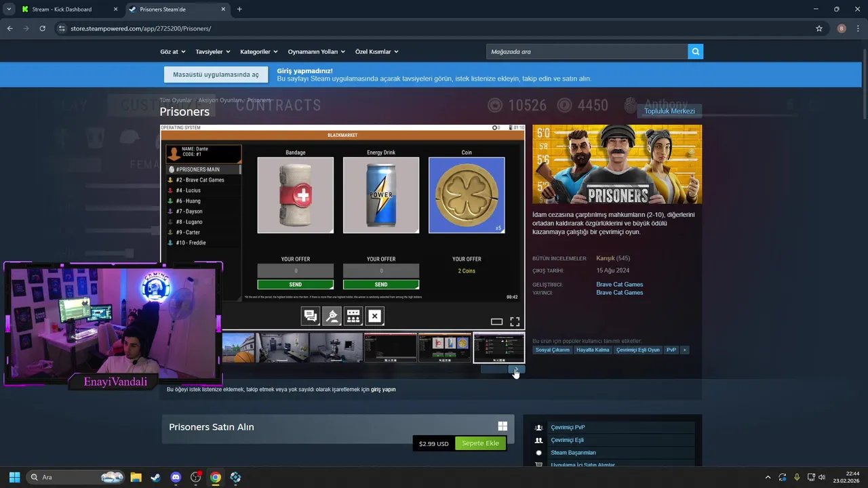Click players group icon in screenshot toolbar

[x=353, y=316]
